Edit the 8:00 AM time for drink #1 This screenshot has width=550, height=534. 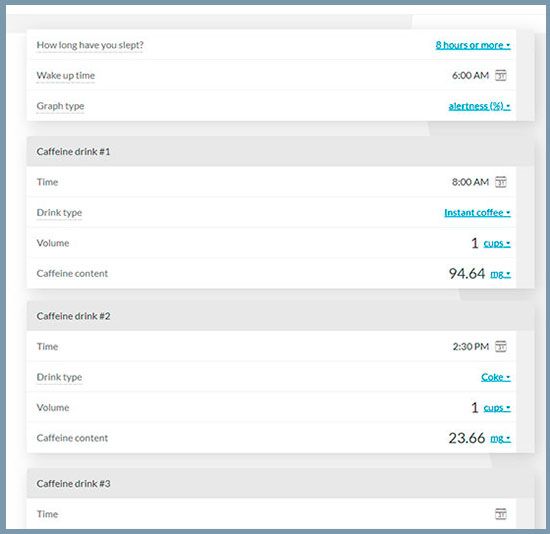(470, 182)
